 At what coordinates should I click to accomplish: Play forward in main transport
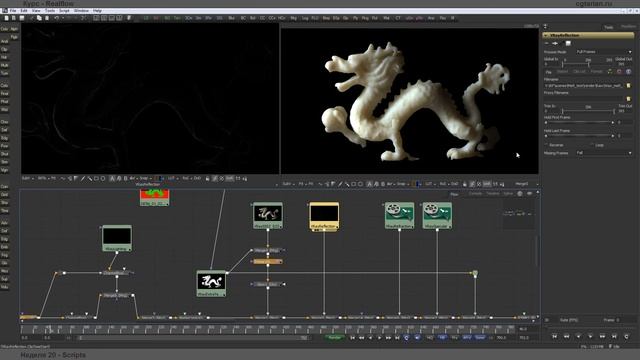380,338
